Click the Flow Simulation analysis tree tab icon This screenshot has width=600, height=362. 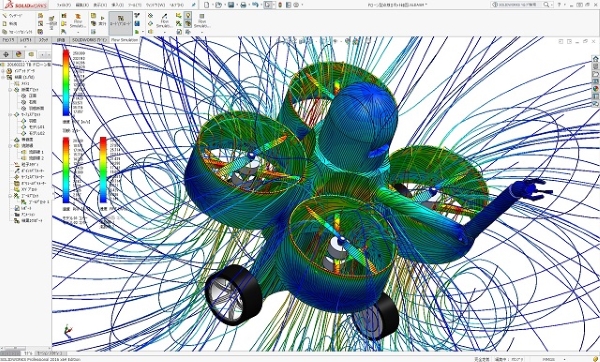click(31, 54)
